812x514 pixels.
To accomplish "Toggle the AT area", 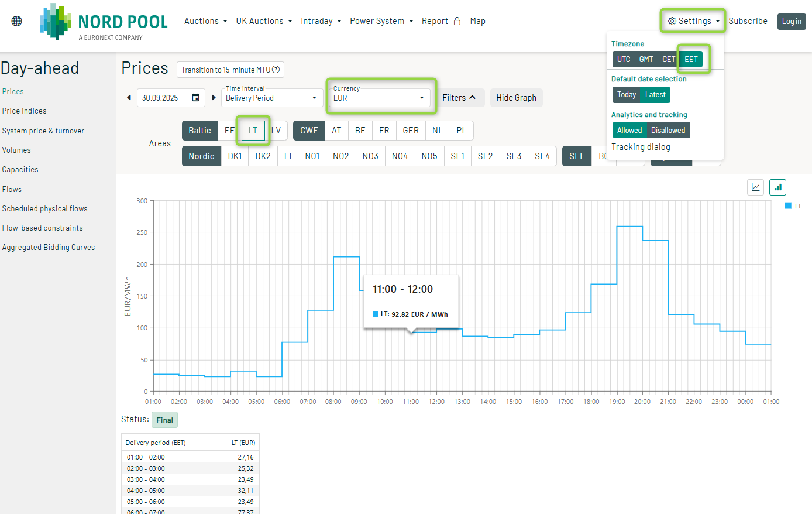I will (x=336, y=131).
